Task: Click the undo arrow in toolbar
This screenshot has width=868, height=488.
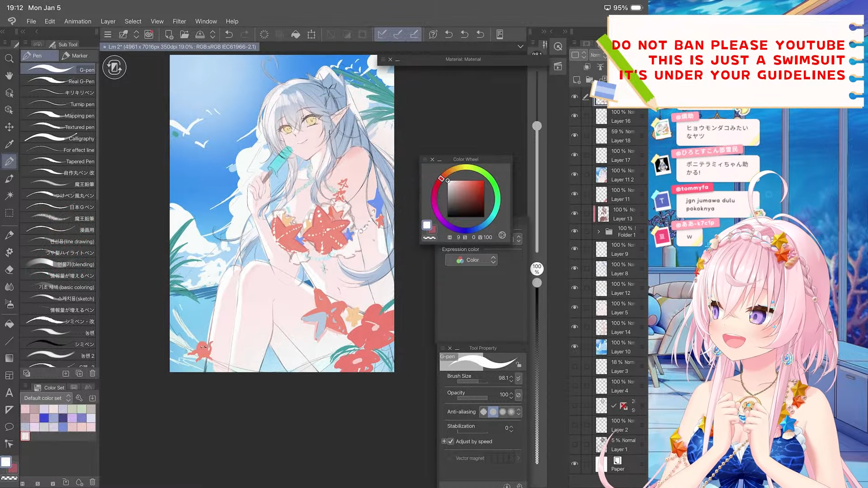Action: click(x=229, y=34)
